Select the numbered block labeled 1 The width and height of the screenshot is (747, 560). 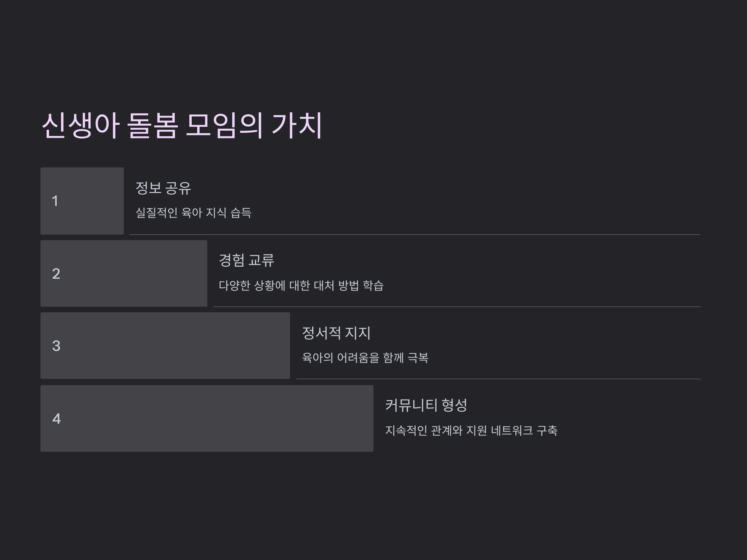82,201
